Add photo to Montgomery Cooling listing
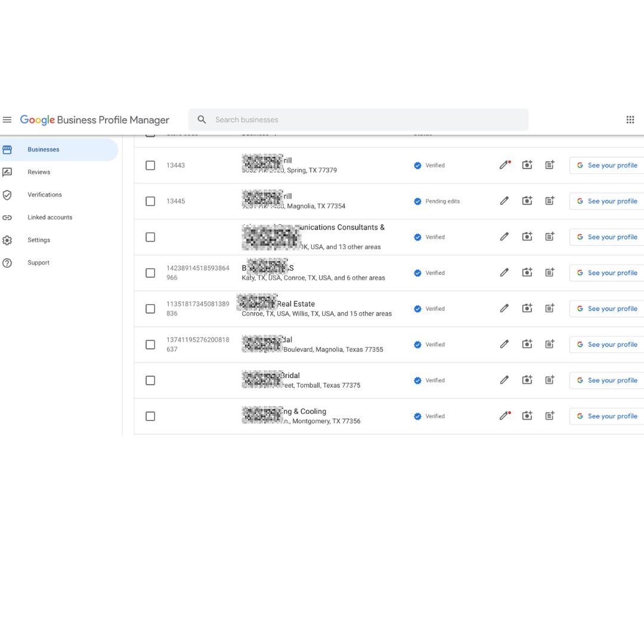The width and height of the screenshot is (644, 644). 527,416
